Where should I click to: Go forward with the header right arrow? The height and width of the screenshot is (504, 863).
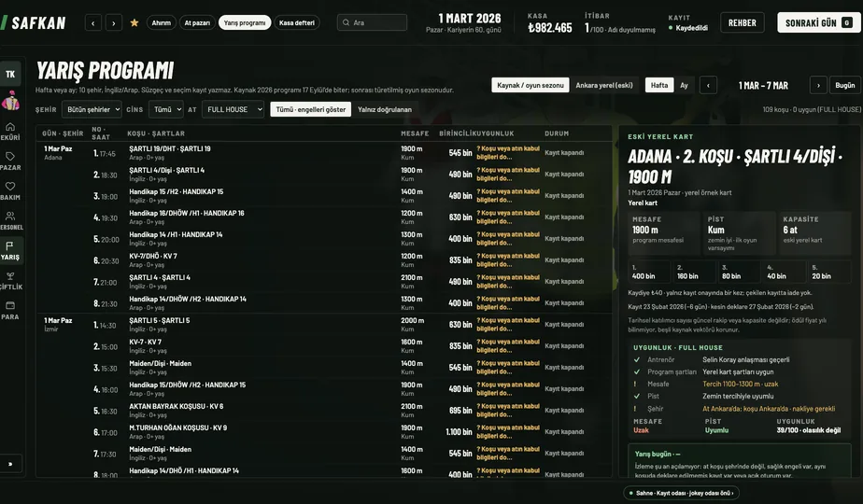click(x=113, y=23)
